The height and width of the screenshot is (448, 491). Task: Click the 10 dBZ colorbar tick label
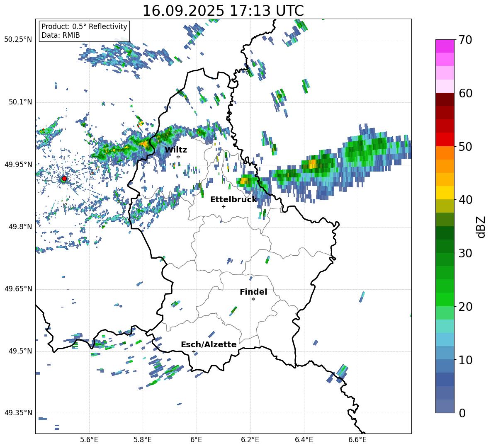(x=465, y=360)
